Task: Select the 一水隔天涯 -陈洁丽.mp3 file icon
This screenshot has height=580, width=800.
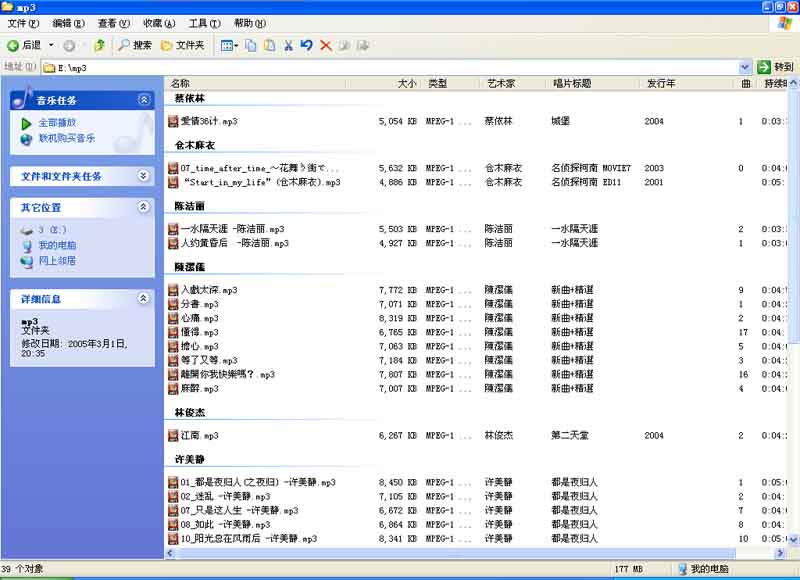Action: pos(173,229)
